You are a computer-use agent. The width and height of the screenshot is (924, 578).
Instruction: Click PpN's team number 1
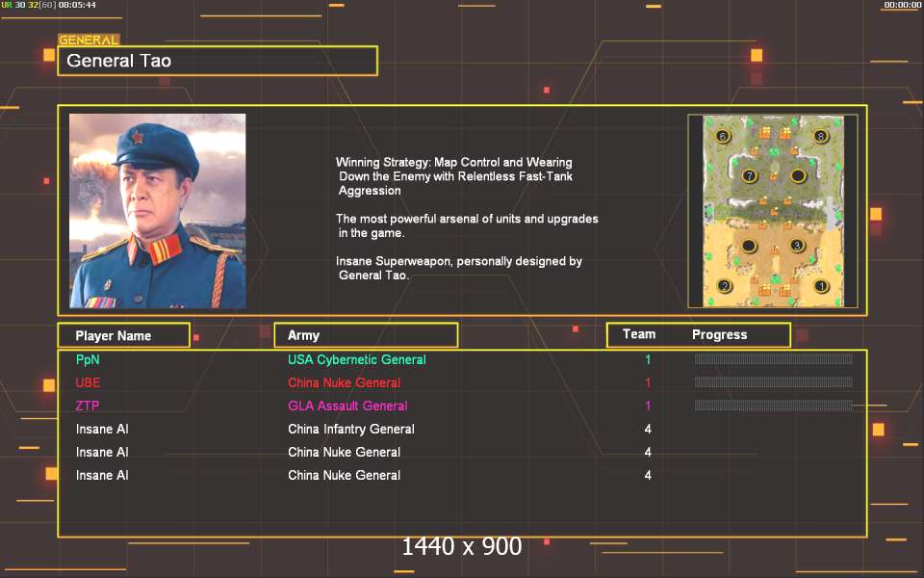648,359
